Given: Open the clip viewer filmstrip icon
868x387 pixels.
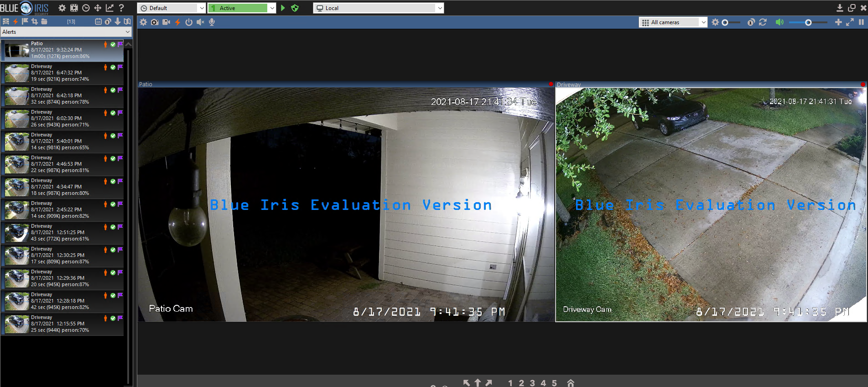Looking at the screenshot, I should tap(74, 8).
